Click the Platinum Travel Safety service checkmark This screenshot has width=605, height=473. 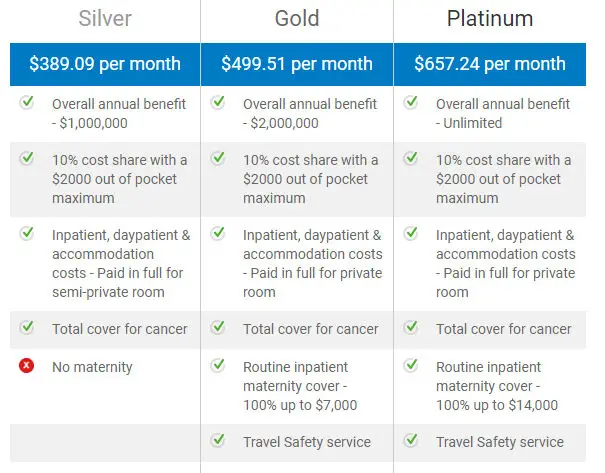coord(411,440)
